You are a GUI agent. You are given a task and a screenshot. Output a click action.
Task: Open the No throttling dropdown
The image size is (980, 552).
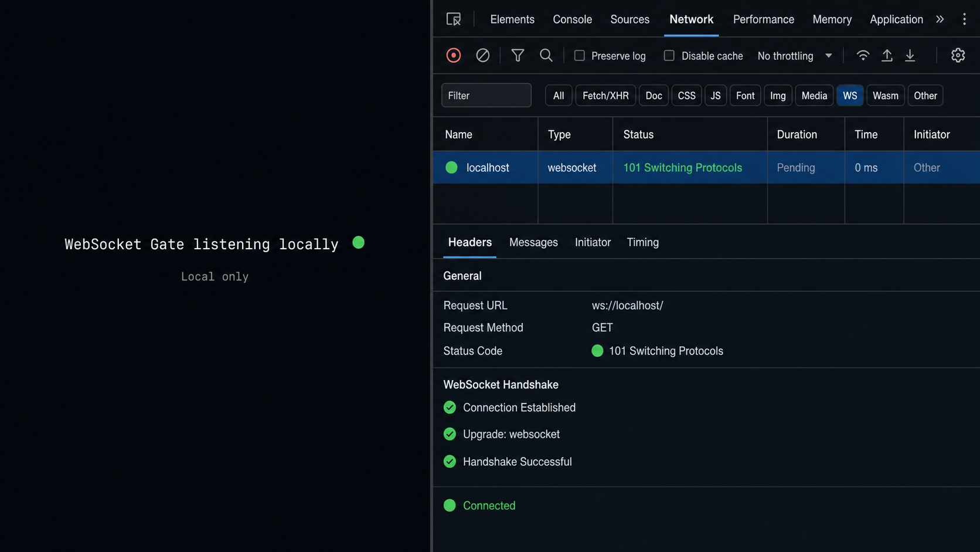coord(795,56)
